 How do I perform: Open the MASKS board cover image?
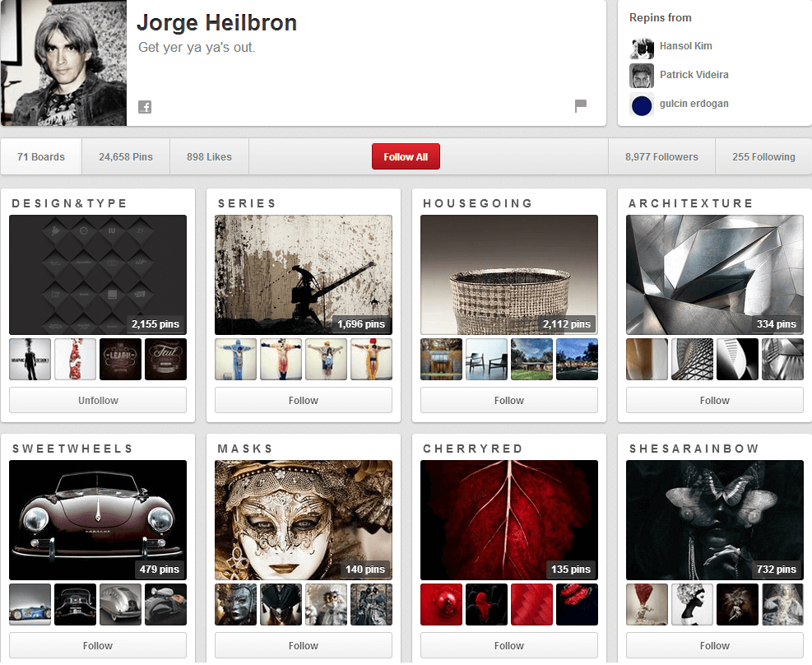[304, 519]
